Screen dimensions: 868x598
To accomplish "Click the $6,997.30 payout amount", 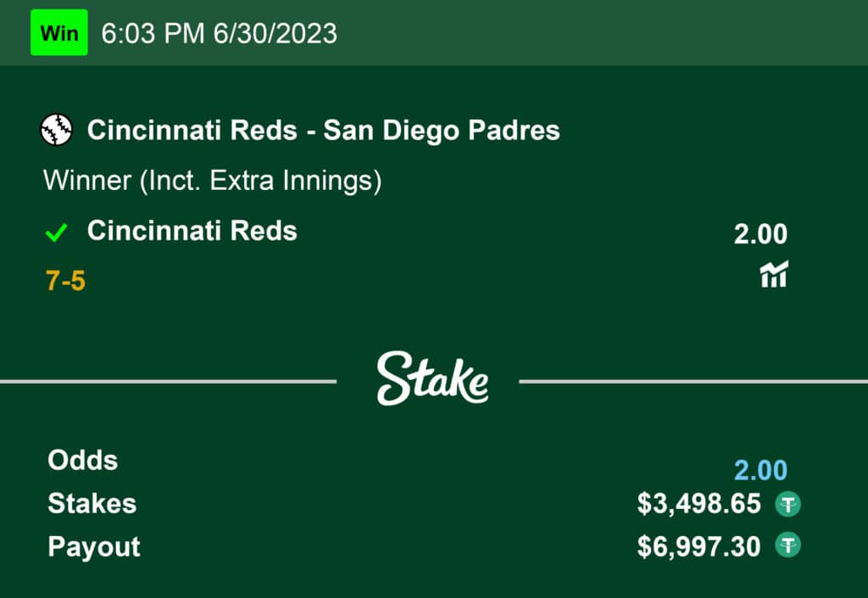I will click(x=699, y=546).
